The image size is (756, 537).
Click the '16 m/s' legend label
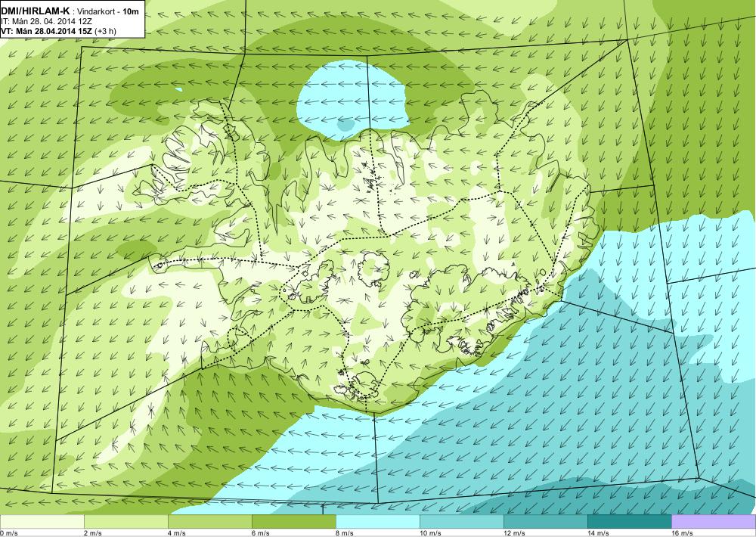(682, 533)
